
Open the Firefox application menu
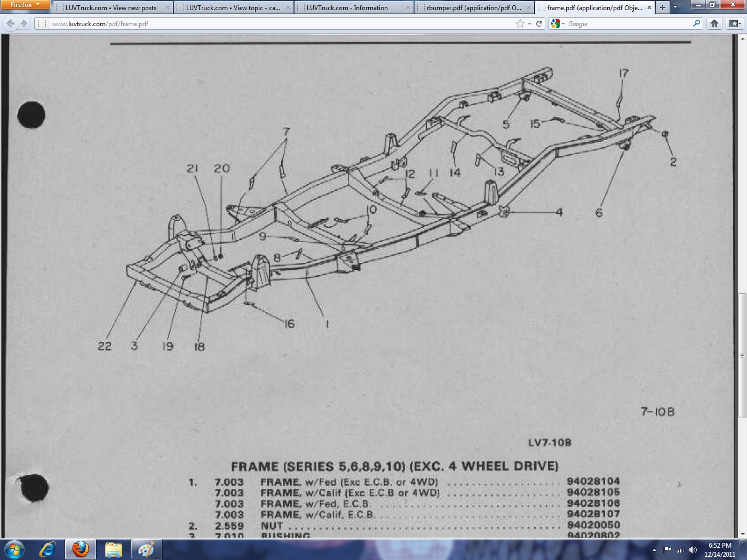[x=25, y=5]
